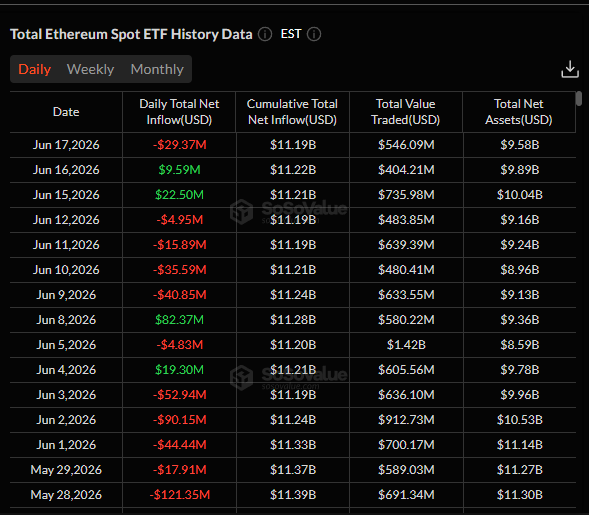Select the May 28,2026 date cell
The height and width of the screenshot is (515, 589).
point(66,495)
